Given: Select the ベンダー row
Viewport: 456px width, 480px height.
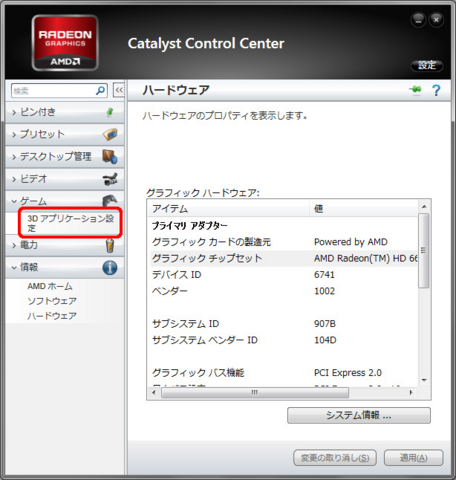Looking at the screenshot, I should [283, 291].
